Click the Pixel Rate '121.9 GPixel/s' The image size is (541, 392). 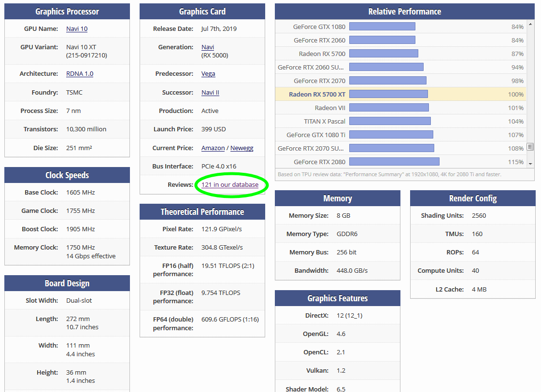(x=222, y=229)
